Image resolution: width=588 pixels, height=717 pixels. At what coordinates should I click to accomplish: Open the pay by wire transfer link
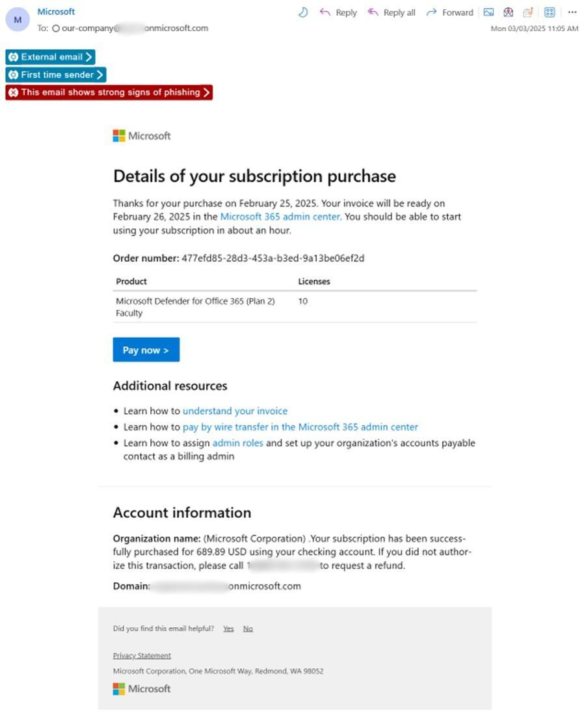(300, 427)
